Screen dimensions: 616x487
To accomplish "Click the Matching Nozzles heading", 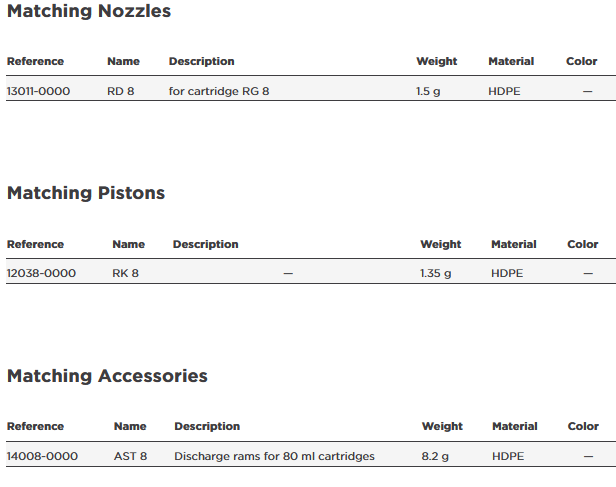I will coord(89,12).
